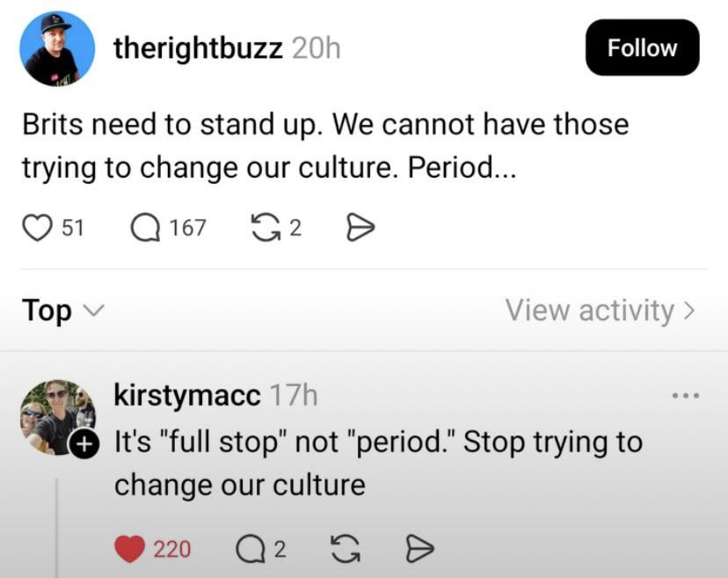This screenshot has width=728, height=578.
Task: Follow kirstymacc using the plus badge
Action: click(84, 445)
